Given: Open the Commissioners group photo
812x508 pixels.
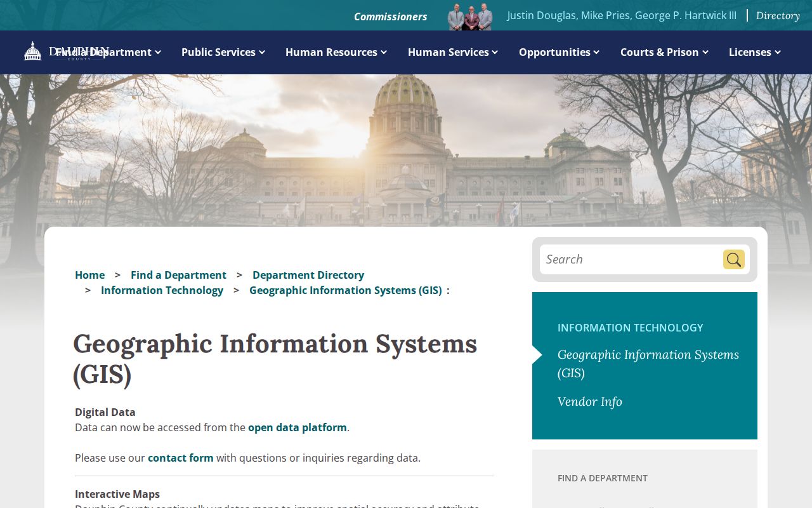Looking at the screenshot, I should [470, 17].
